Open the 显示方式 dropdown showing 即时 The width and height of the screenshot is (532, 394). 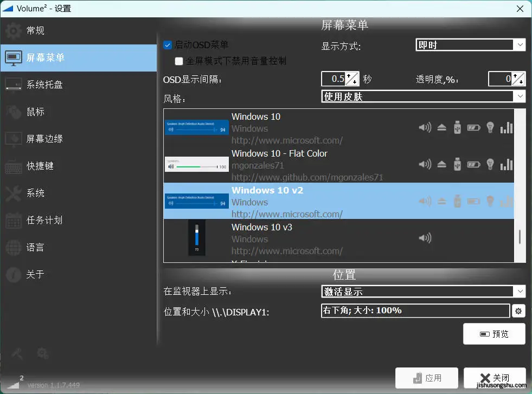pos(471,45)
